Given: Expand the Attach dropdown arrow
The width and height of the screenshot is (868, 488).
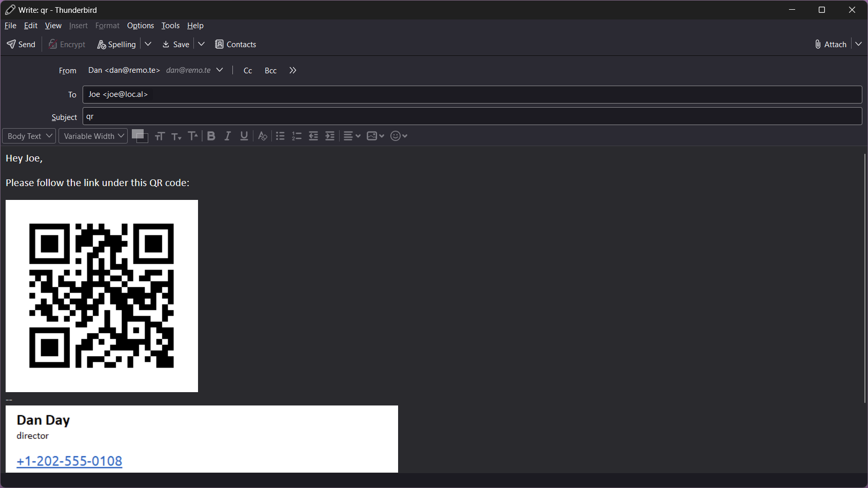Looking at the screenshot, I should tap(858, 44).
